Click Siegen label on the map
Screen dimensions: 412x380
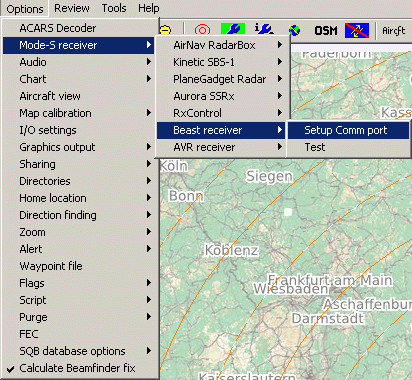coord(269,177)
